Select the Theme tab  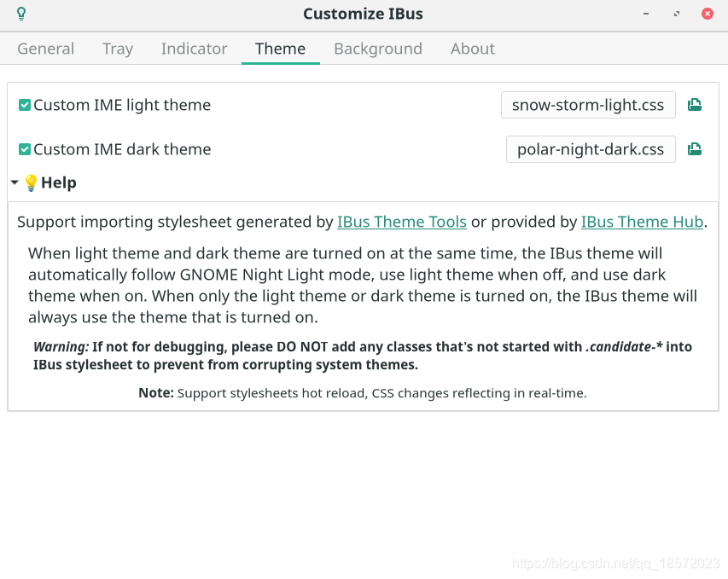click(281, 49)
